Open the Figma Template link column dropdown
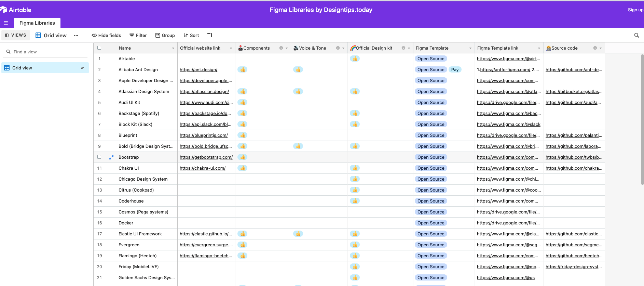This screenshot has width=644, height=286. click(x=539, y=48)
